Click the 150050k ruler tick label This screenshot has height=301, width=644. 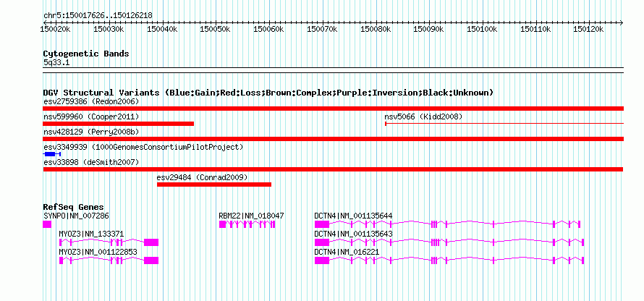[x=215, y=29]
